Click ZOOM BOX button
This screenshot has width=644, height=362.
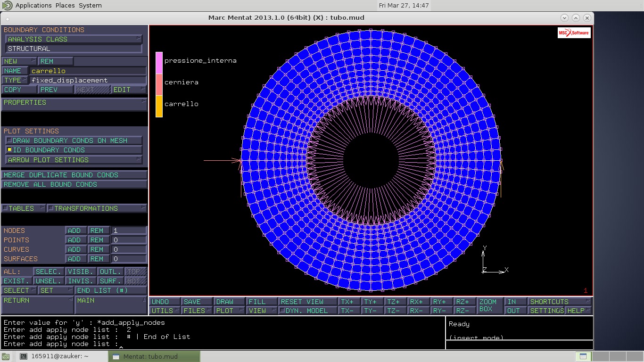click(x=490, y=306)
